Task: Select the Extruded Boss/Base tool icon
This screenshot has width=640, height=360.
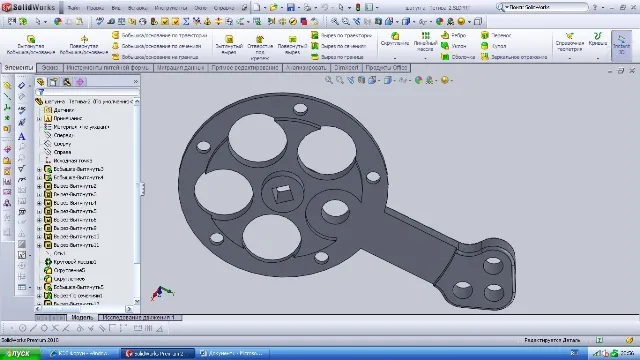Action: 31,39
